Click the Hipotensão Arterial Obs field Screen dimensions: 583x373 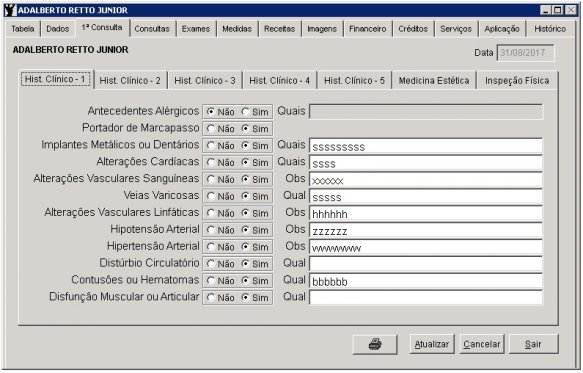click(x=426, y=230)
